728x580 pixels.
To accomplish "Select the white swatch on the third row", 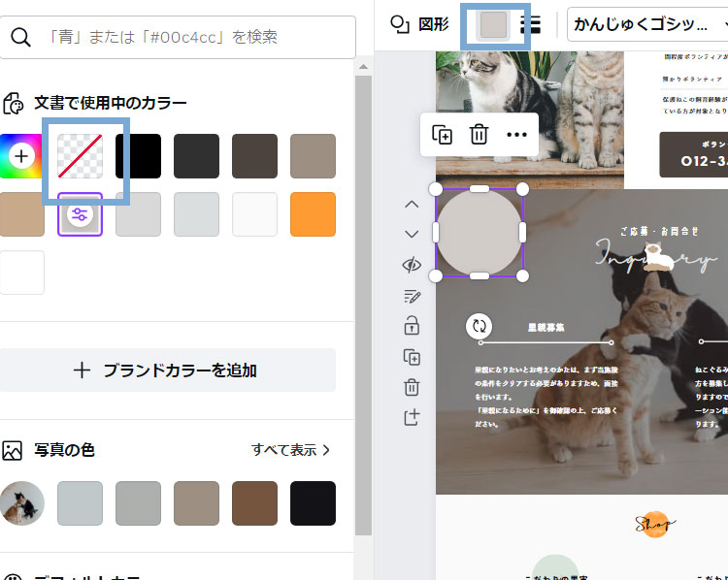I will [x=21, y=273].
